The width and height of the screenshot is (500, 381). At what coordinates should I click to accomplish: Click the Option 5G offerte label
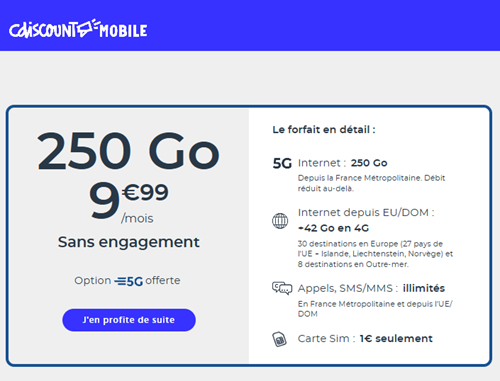(x=127, y=281)
